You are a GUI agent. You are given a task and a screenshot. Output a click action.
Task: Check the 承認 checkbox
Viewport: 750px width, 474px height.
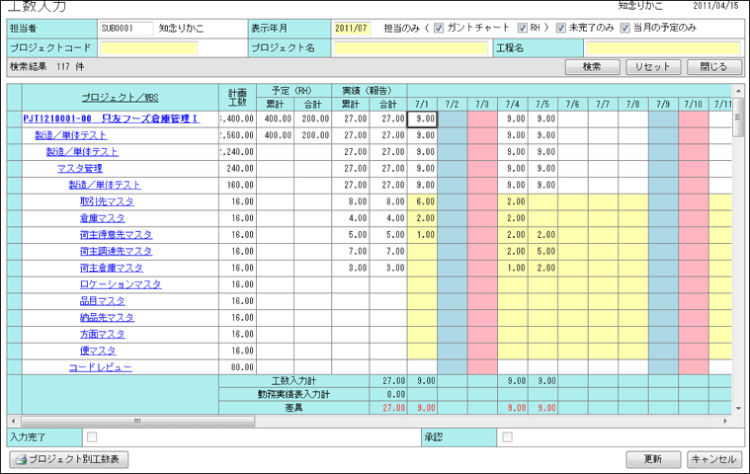coord(507,437)
